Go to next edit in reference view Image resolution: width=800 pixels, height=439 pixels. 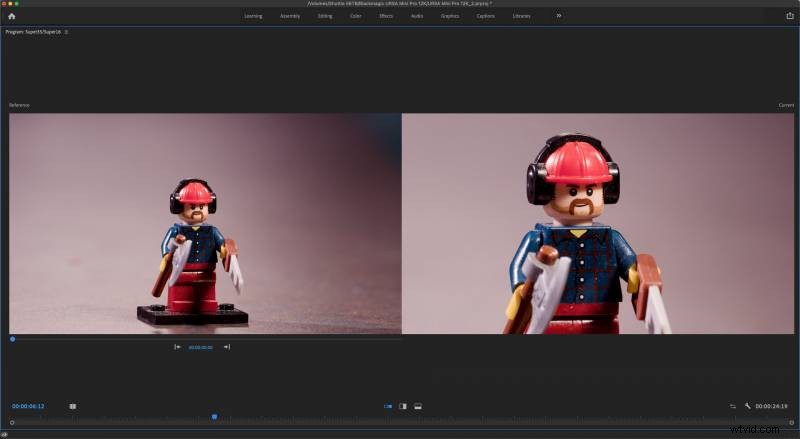pos(227,347)
